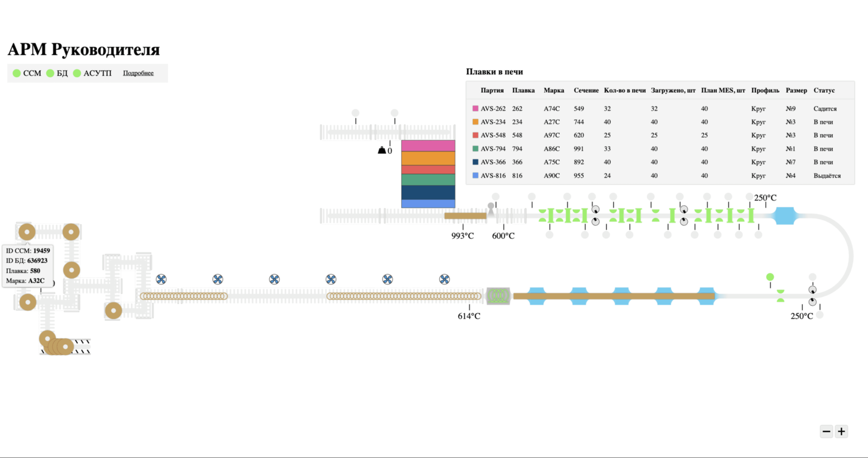Click the blue cooling block after 250°C on top line
Viewport: 868px width, 458px height.
tap(784, 216)
